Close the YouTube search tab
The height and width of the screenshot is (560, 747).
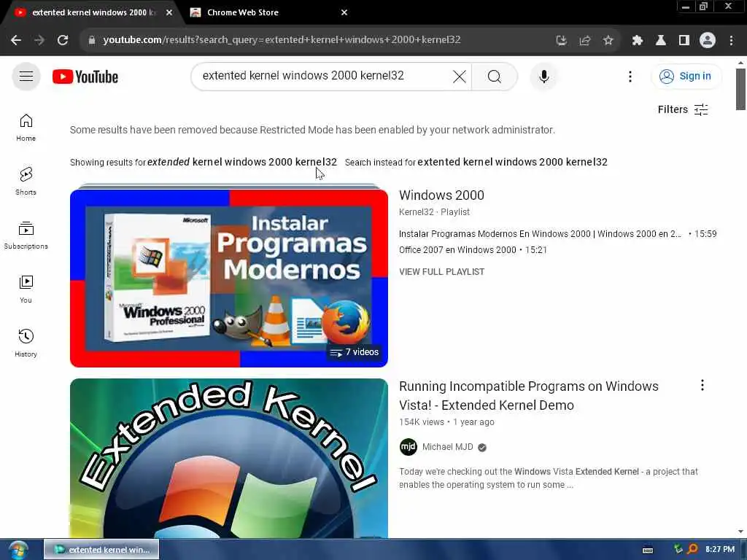169,12
